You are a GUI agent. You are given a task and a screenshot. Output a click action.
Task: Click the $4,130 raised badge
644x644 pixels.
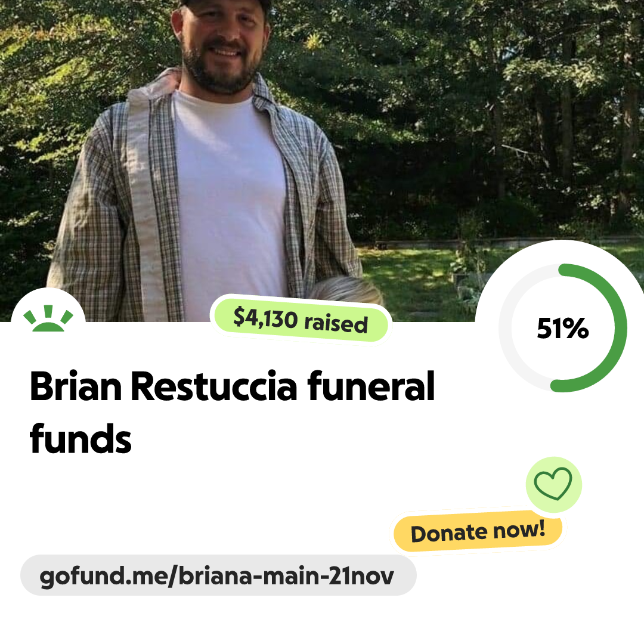click(x=301, y=320)
